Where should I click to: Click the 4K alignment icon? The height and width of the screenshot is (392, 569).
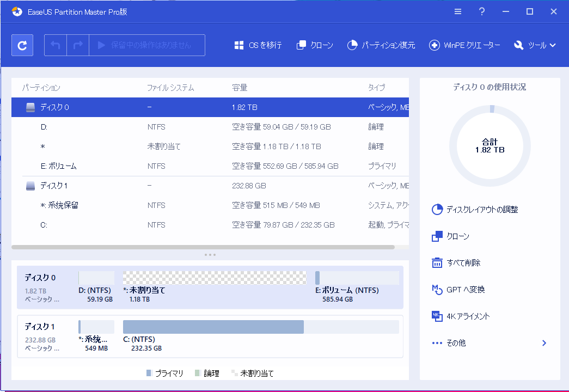(x=437, y=316)
